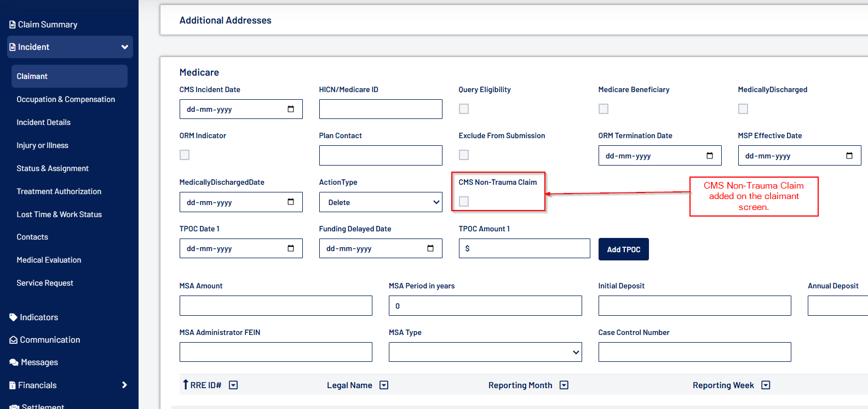Open the MSA Type dropdown
This screenshot has width=868, height=409.
click(x=485, y=352)
